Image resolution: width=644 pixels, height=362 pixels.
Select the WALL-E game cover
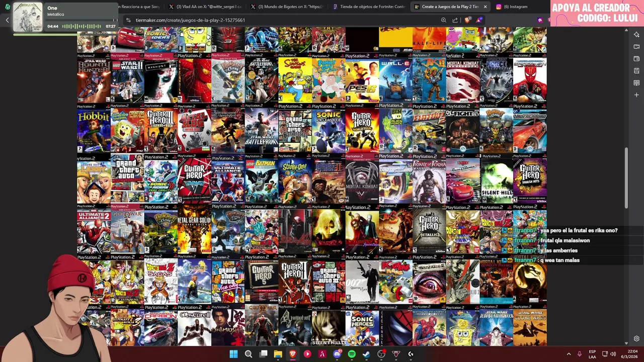[x=395, y=78]
